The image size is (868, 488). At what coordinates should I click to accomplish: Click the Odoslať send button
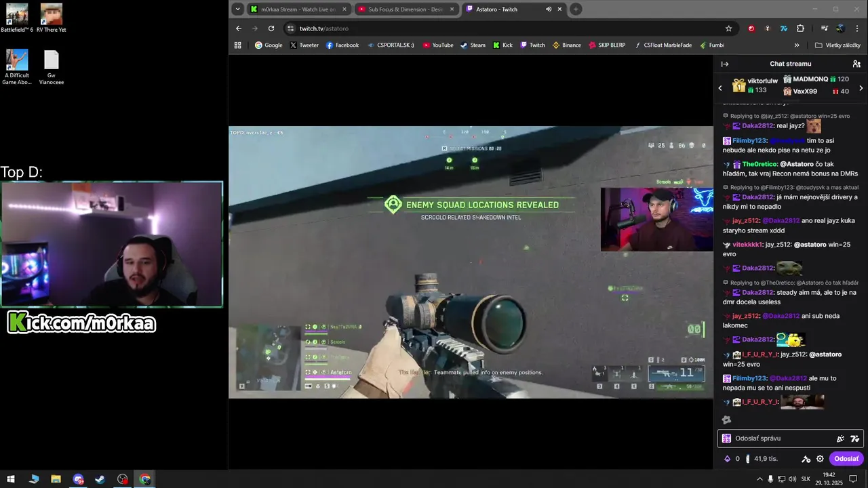tap(846, 459)
